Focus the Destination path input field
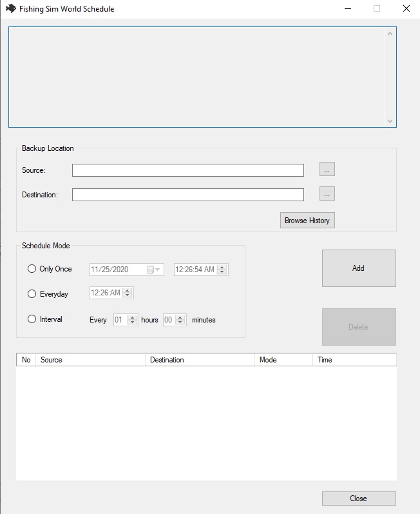Image resolution: width=420 pixels, height=514 pixels. pos(188,195)
